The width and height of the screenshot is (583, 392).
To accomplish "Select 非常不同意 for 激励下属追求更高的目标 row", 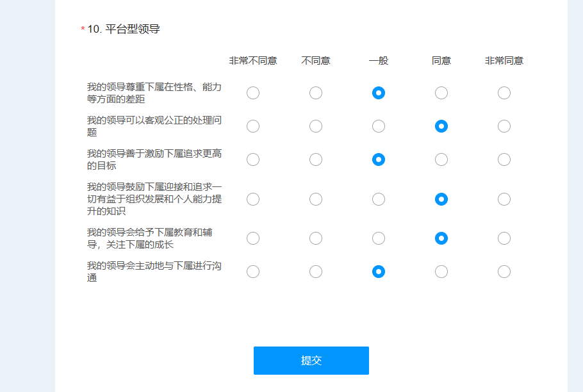I will [253, 159].
